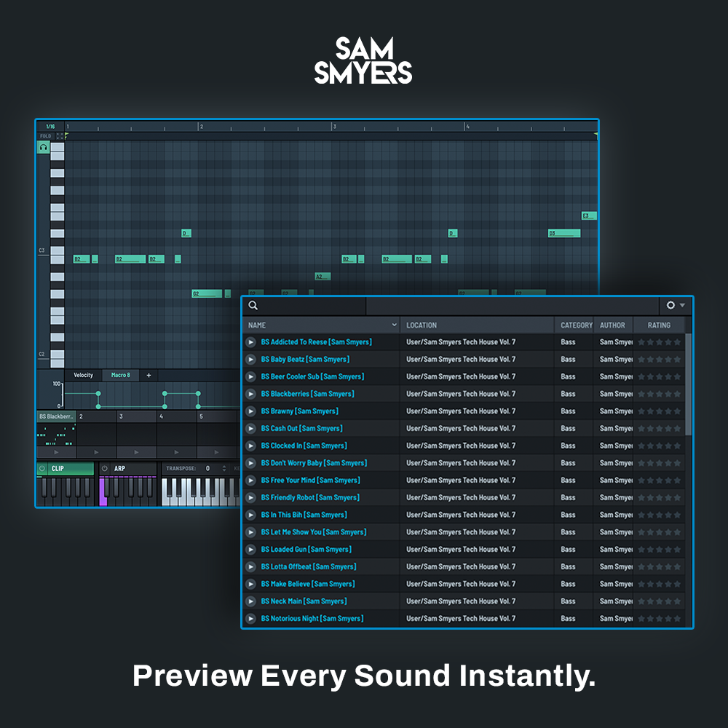Viewport: 728px width, 728px height.
Task: Preview BS Neck Main with its play icon
Action: [250, 601]
